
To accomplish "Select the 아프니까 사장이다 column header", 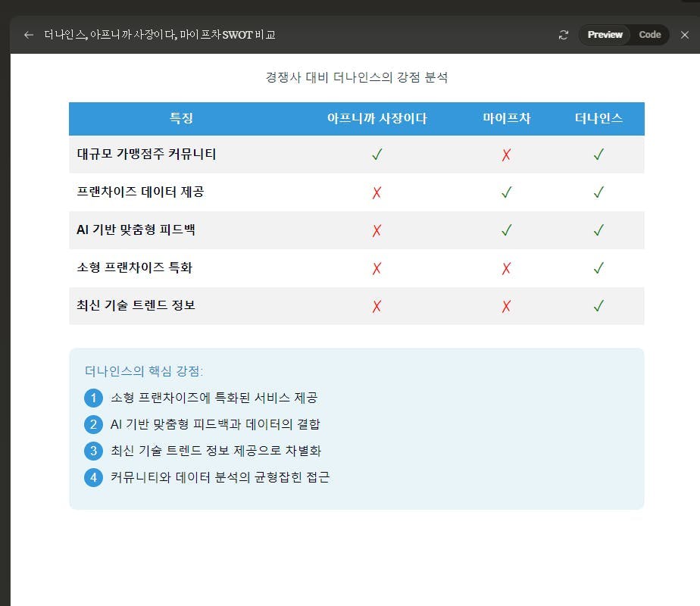I will click(377, 118).
